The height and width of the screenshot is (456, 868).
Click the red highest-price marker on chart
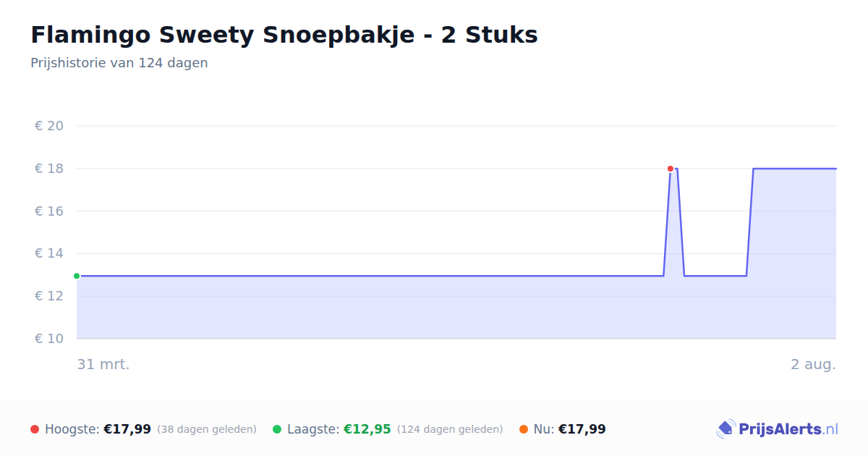(671, 169)
